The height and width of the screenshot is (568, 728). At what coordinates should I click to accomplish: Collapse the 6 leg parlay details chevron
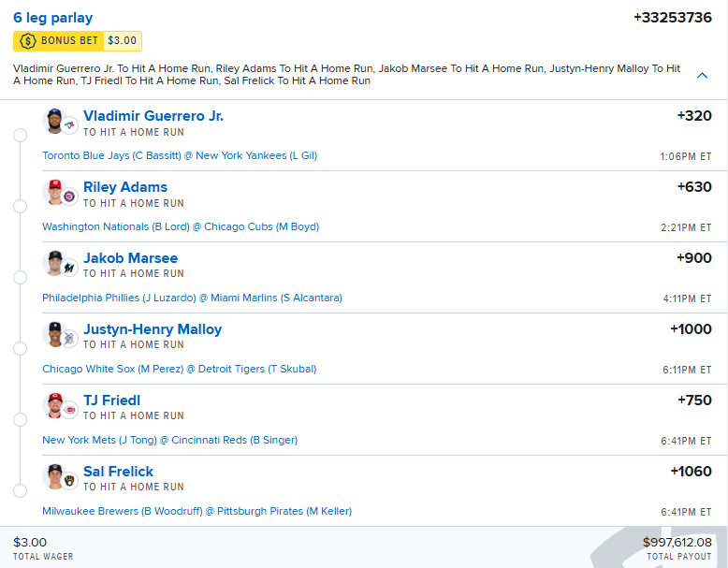coord(702,75)
